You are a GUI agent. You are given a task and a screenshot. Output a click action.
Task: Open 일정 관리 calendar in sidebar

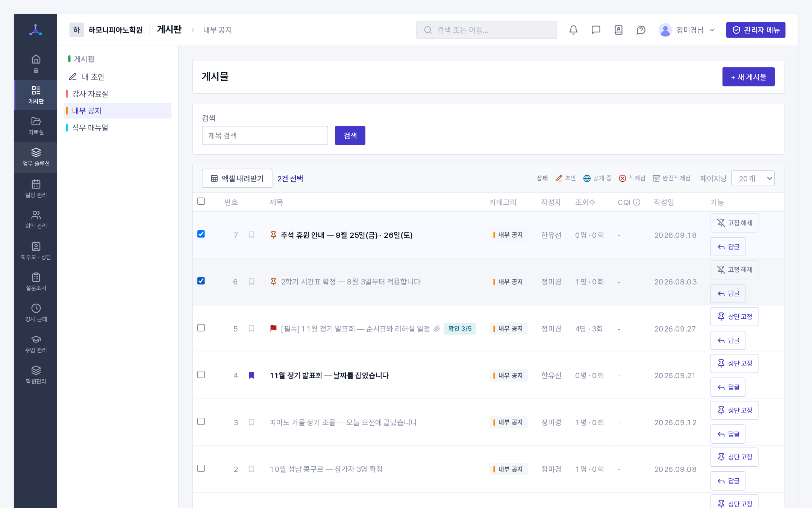click(36, 189)
